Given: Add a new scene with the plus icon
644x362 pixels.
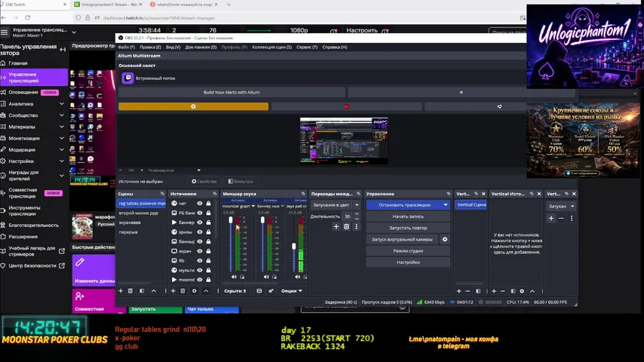Looking at the screenshot, I should click(121, 291).
